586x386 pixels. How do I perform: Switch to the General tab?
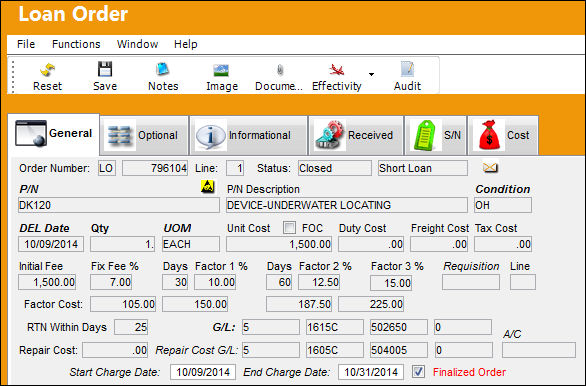tap(53, 134)
